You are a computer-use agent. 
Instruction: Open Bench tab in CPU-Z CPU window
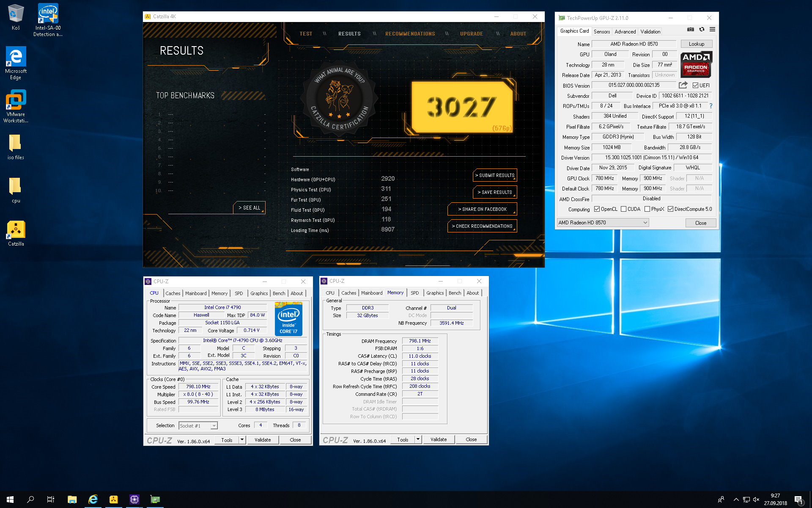279,293
